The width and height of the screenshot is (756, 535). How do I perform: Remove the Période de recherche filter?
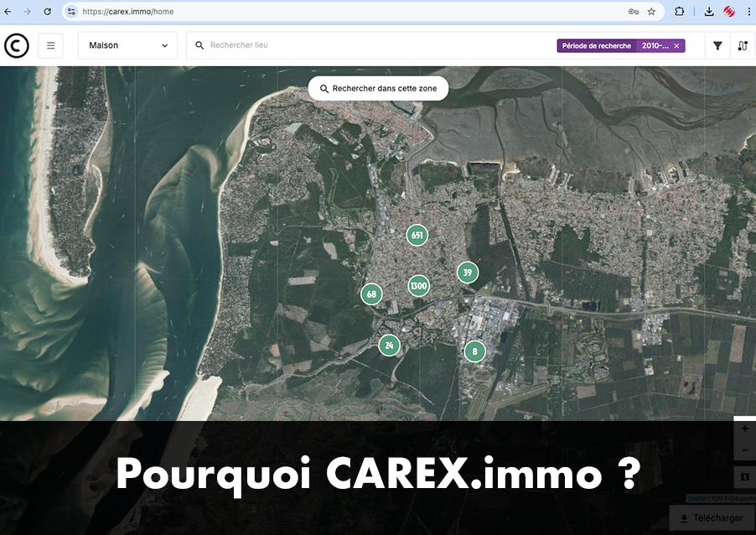[676, 46]
